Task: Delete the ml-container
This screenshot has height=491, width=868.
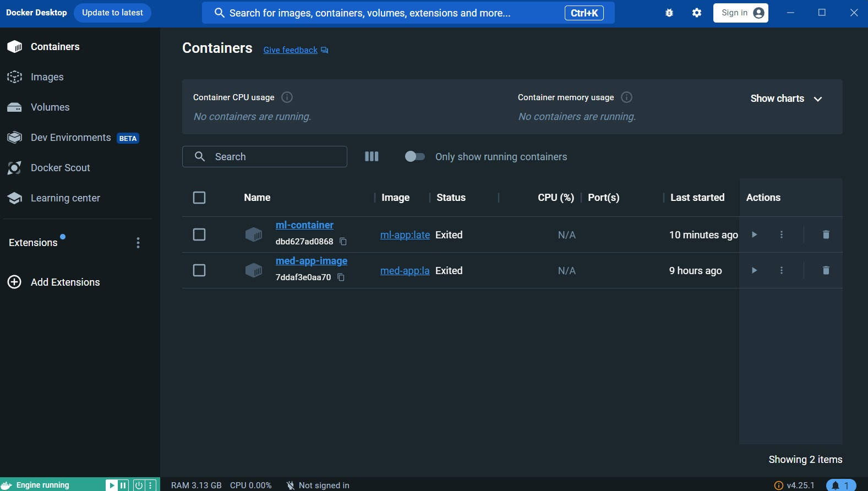Action: click(x=826, y=234)
